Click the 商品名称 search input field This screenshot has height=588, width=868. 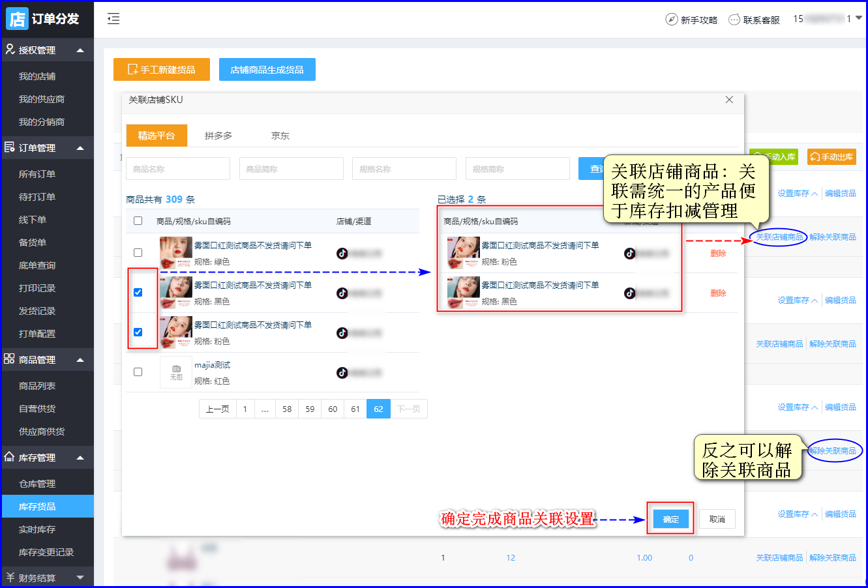(x=177, y=169)
